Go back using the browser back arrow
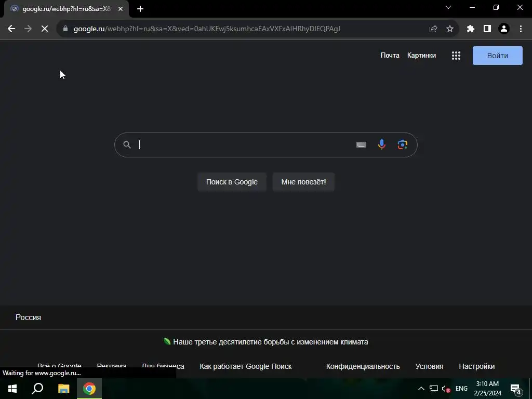Viewport: 532px width, 399px height. tap(11, 29)
